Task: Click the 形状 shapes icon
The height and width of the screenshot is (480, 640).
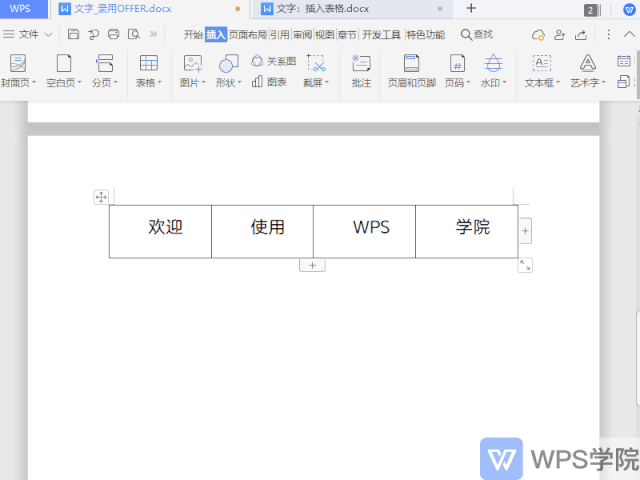Action: 229,64
